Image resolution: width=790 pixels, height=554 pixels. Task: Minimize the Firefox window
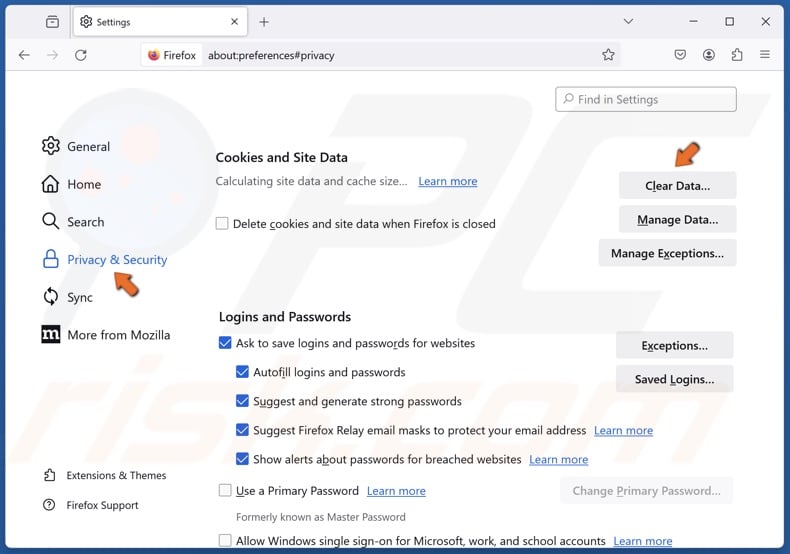(x=694, y=22)
